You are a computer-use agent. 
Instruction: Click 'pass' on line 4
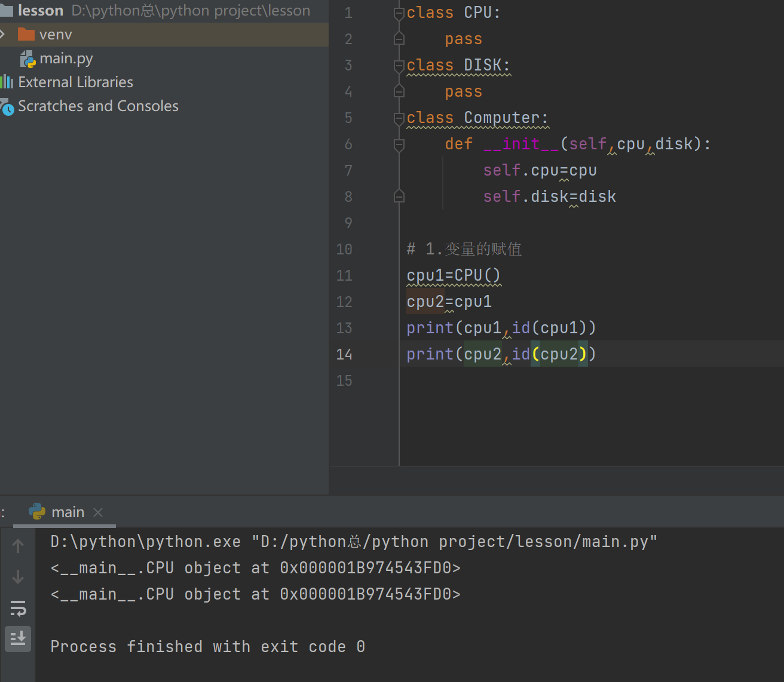[463, 91]
